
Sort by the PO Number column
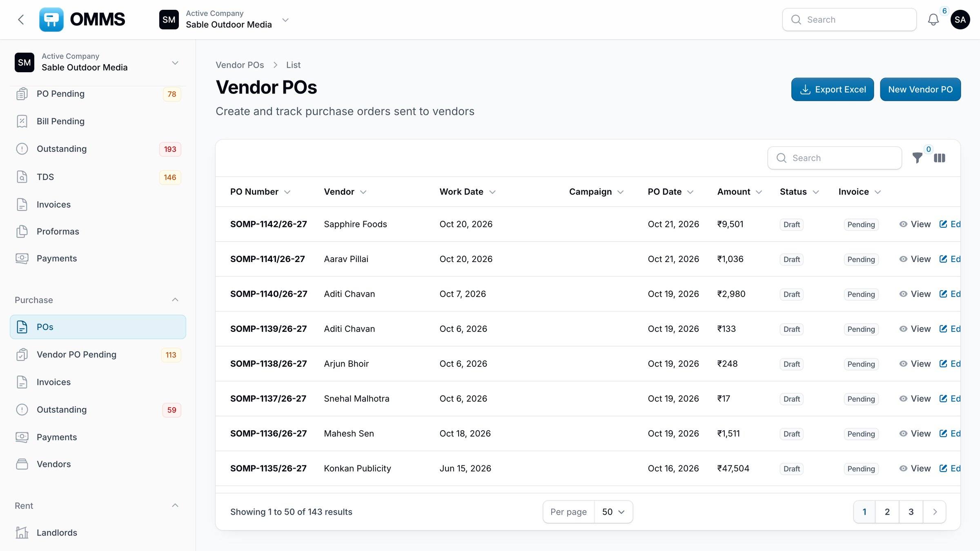[260, 192]
